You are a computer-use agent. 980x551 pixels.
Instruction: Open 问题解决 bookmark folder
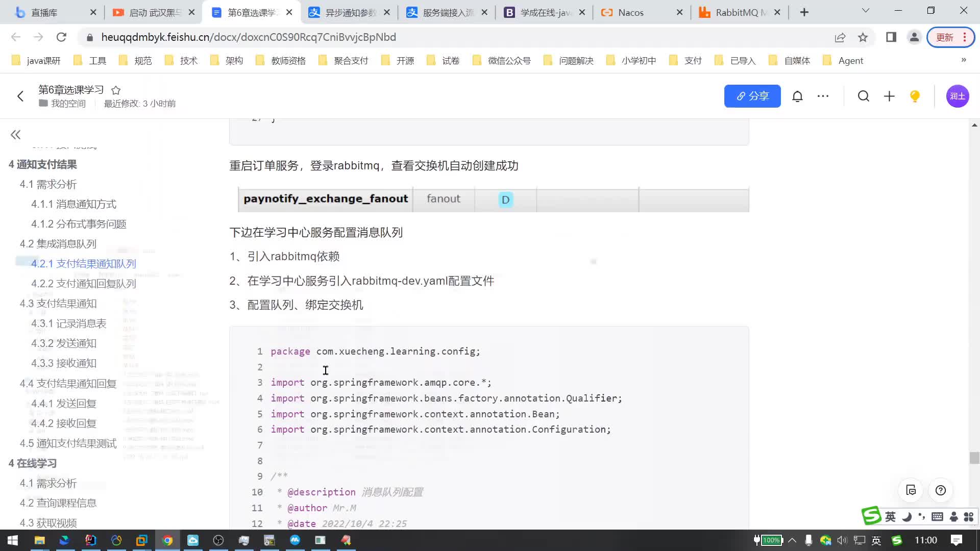tap(569, 61)
